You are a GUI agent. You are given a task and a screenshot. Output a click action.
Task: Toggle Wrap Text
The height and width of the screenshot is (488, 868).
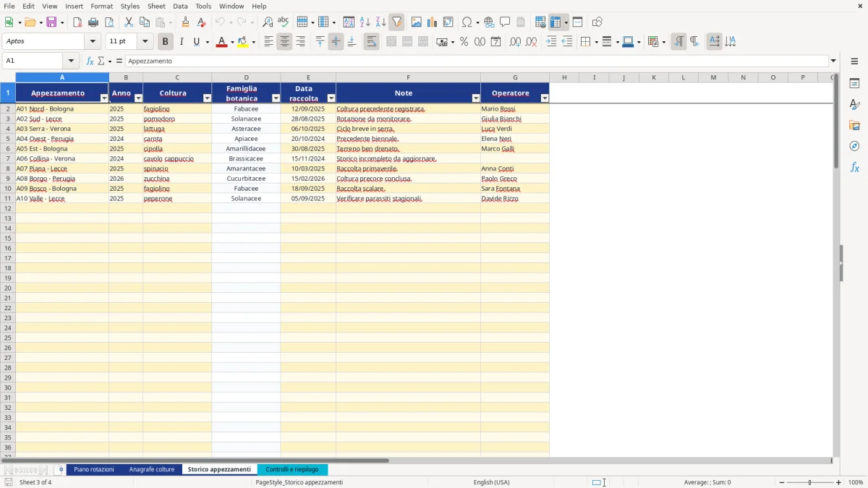coord(371,42)
